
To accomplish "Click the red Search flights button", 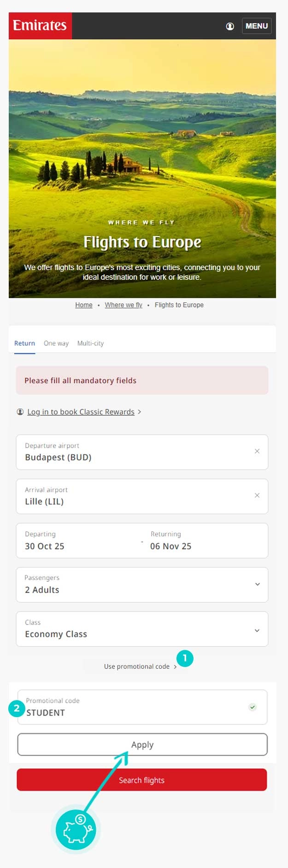I will point(142,780).
